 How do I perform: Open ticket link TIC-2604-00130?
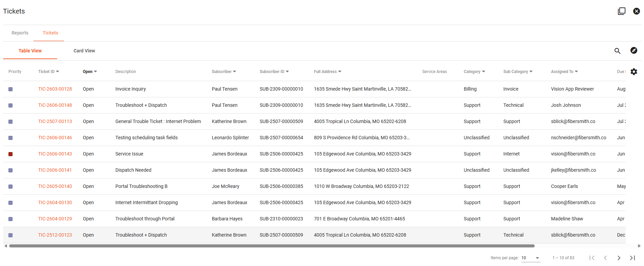click(55, 202)
